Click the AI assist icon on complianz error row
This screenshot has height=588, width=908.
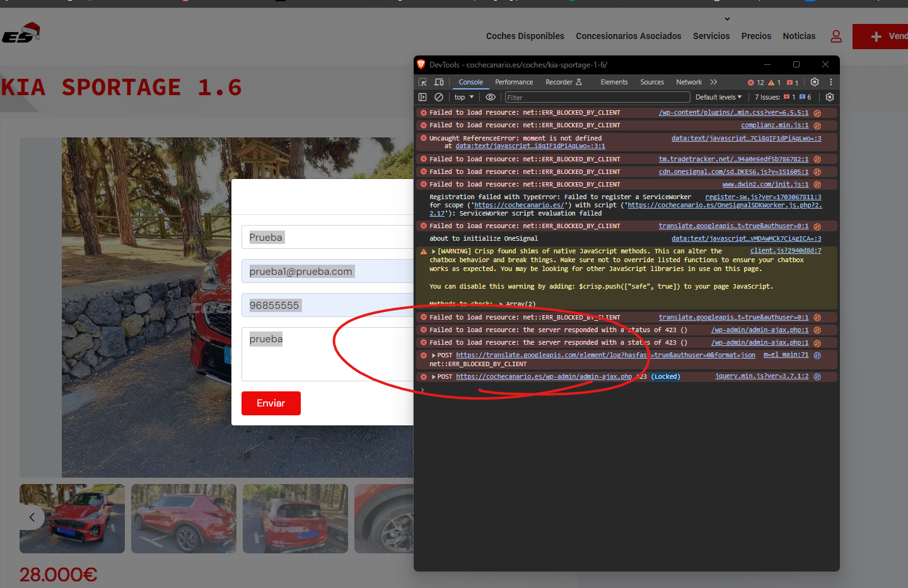coord(817,126)
